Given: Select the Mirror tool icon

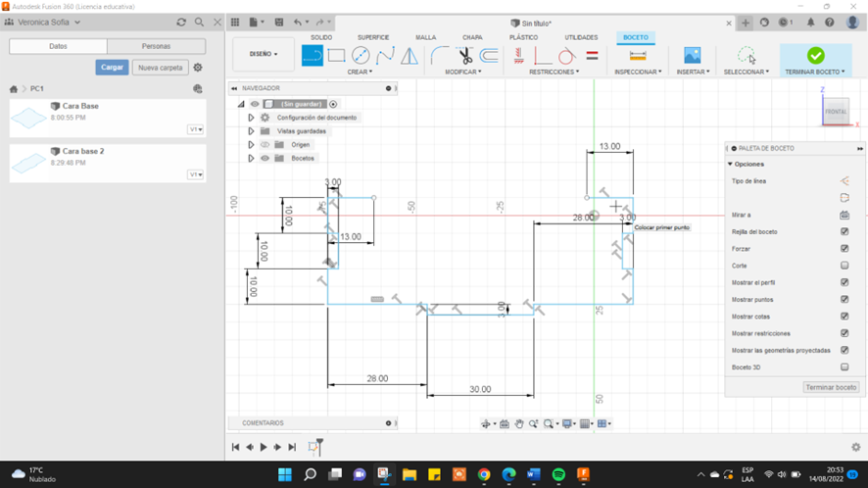Looking at the screenshot, I should pos(410,56).
